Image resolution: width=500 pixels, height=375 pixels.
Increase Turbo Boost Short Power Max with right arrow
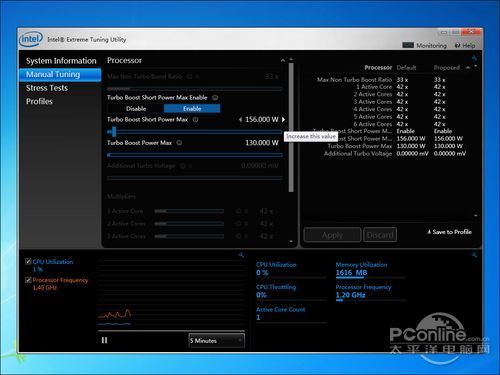[284, 119]
